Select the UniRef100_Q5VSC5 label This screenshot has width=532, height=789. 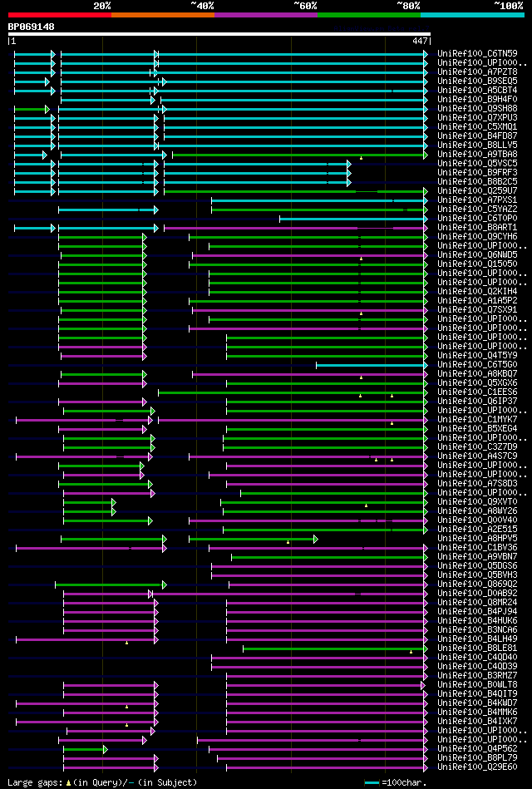(477, 163)
